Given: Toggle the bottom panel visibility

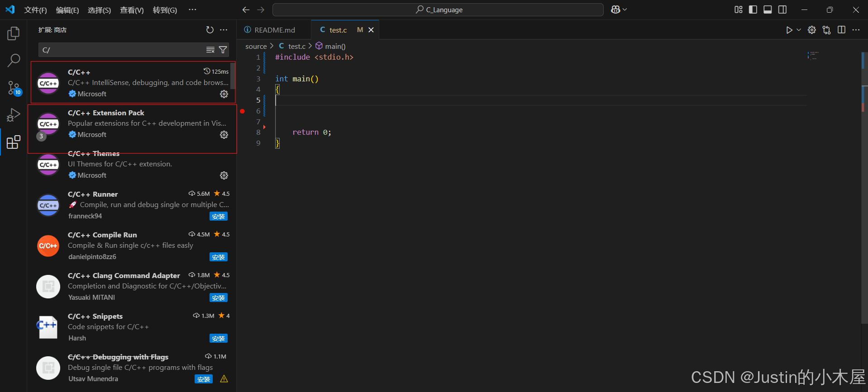Looking at the screenshot, I should (768, 9).
